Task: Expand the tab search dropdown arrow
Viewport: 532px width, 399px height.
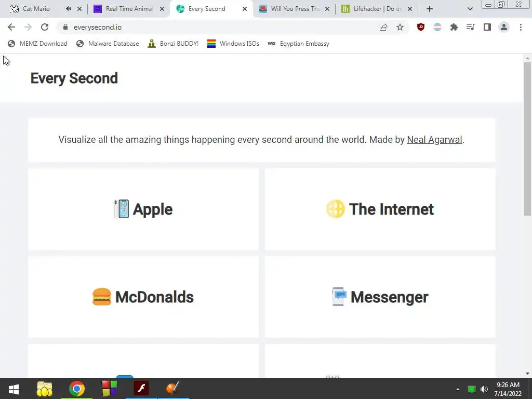Action: pyautogui.click(x=470, y=9)
